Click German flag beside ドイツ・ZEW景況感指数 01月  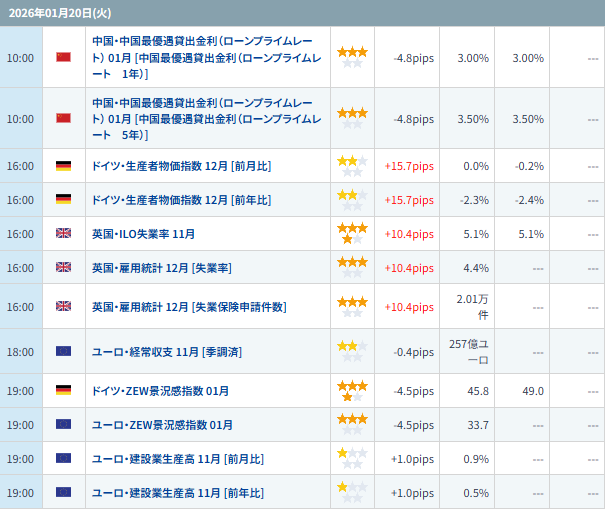[63, 391]
